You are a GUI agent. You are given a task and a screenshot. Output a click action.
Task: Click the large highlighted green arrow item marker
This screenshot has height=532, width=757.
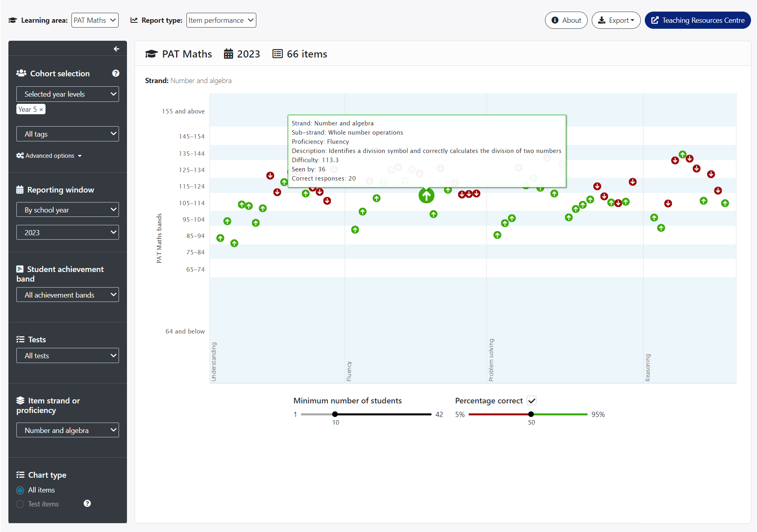[x=426, y=195]
